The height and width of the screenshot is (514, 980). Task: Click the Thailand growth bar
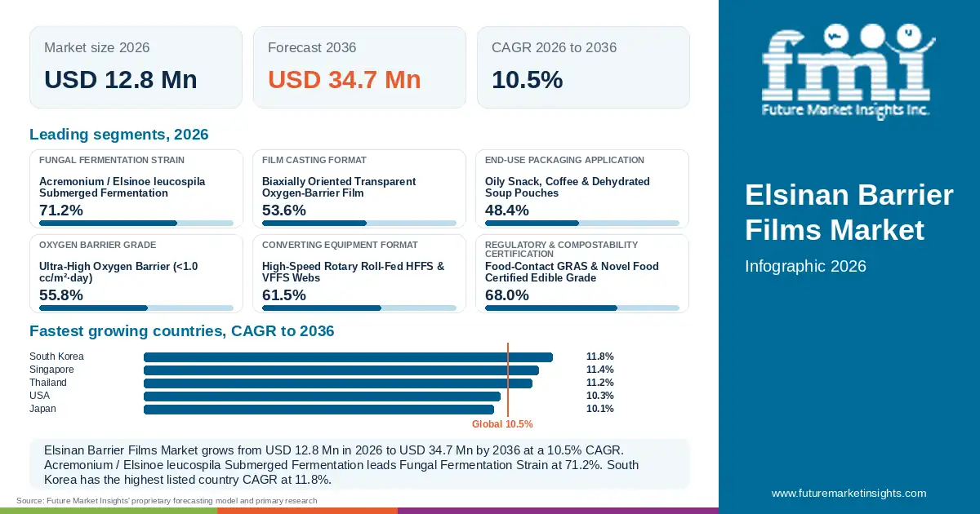(338, 383)
